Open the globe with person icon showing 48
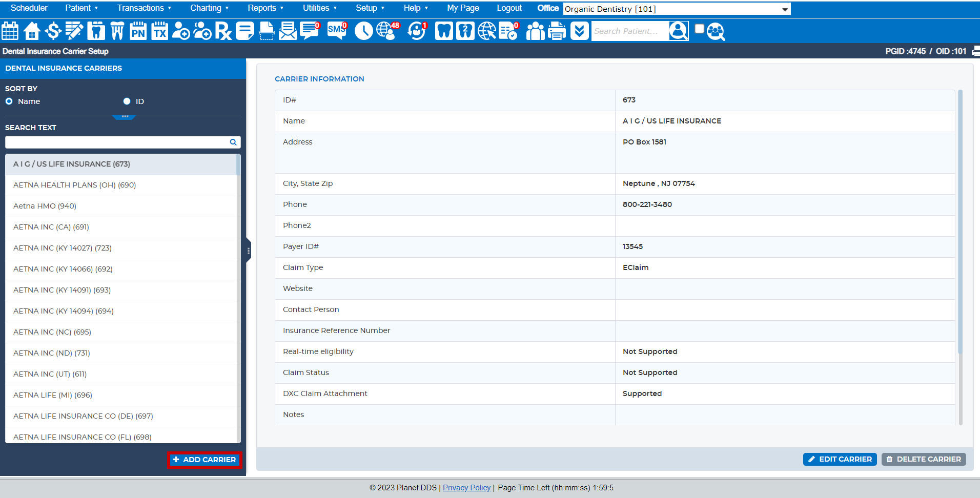 coord(387,31)
